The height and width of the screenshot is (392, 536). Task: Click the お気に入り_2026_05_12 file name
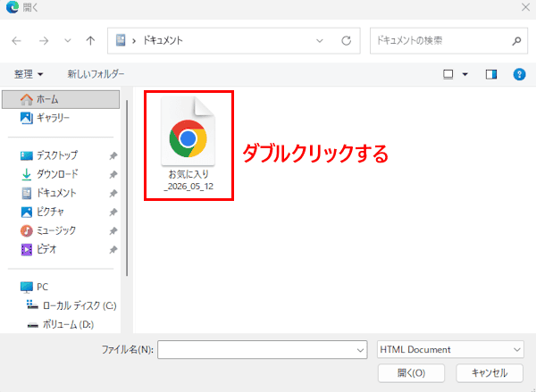click(x=188, y=180)
